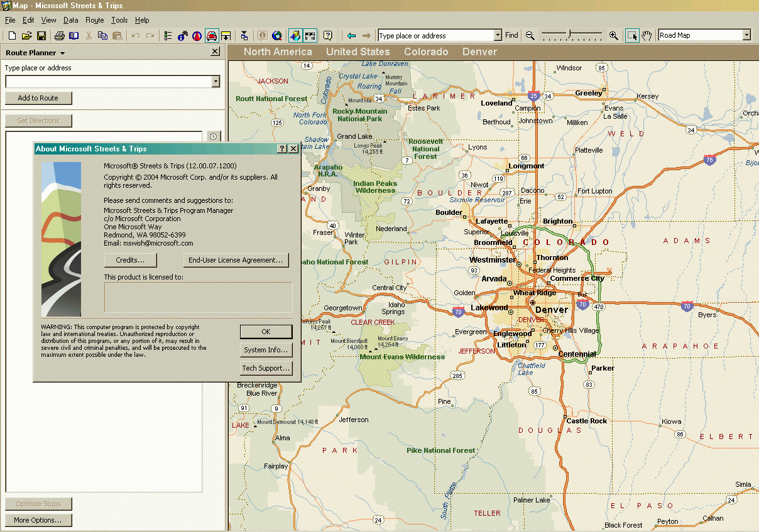This screenshot has width=759, height=532.
Task: Open the toolbar Find address dropdown arrow
Action: [x=498, y=35]
